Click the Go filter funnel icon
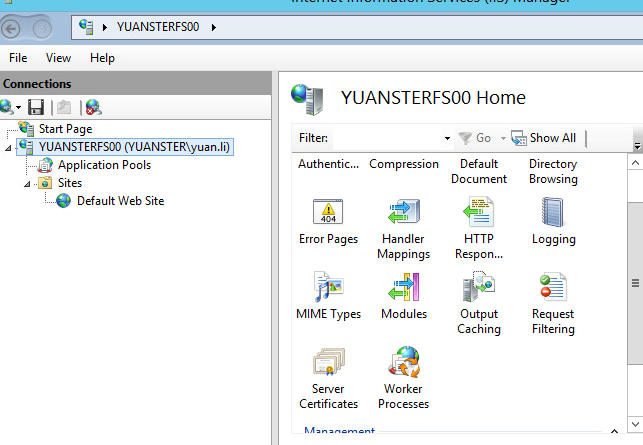Screen dimensions: 643x445 tap(465, 138)
